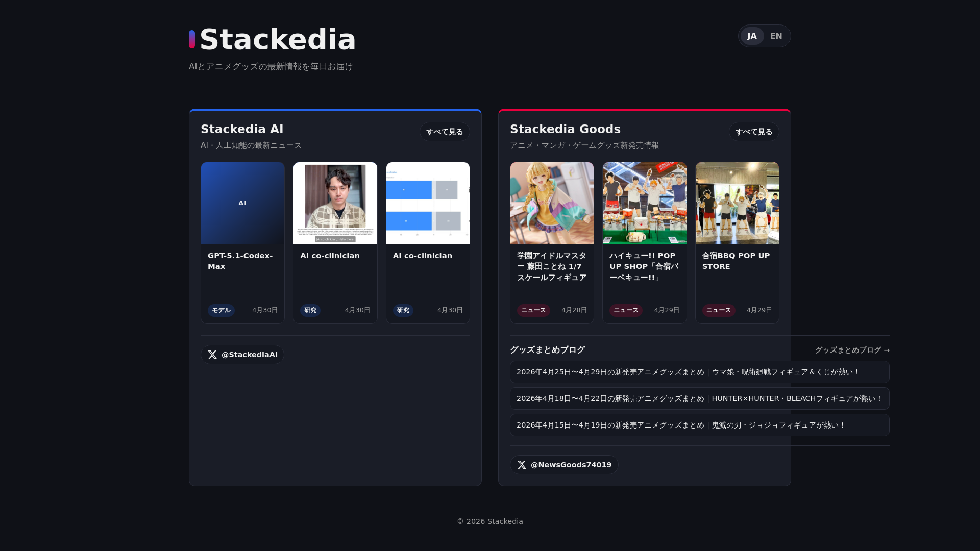Open the @StackediaAI X account link
Viewport: 980px width, 551px height.
click(242, 355)
